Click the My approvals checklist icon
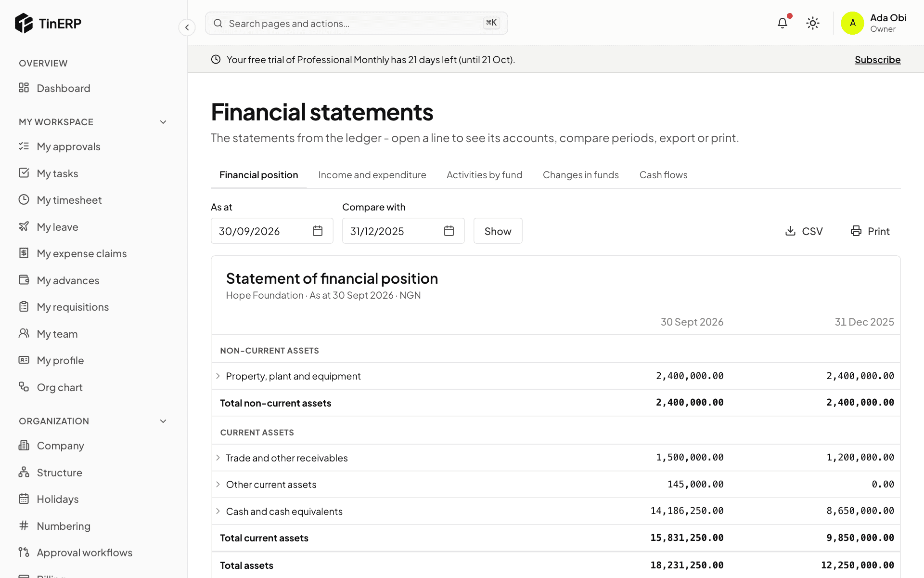The image size is (924, 578). 24,146
